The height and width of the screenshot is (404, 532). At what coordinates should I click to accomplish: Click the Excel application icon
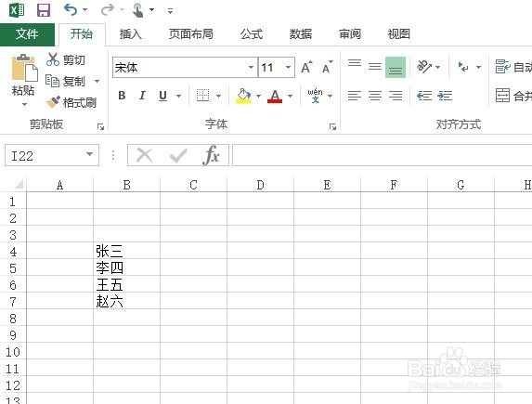tap(17, 10)
